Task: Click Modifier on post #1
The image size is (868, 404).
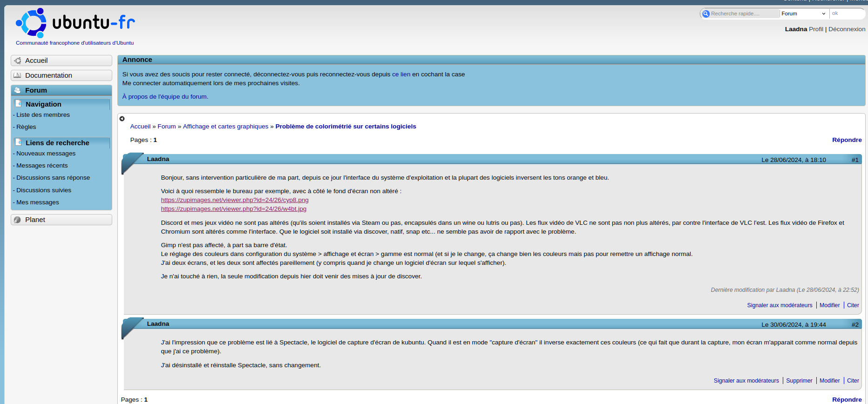Action: (x=829, y=305)
